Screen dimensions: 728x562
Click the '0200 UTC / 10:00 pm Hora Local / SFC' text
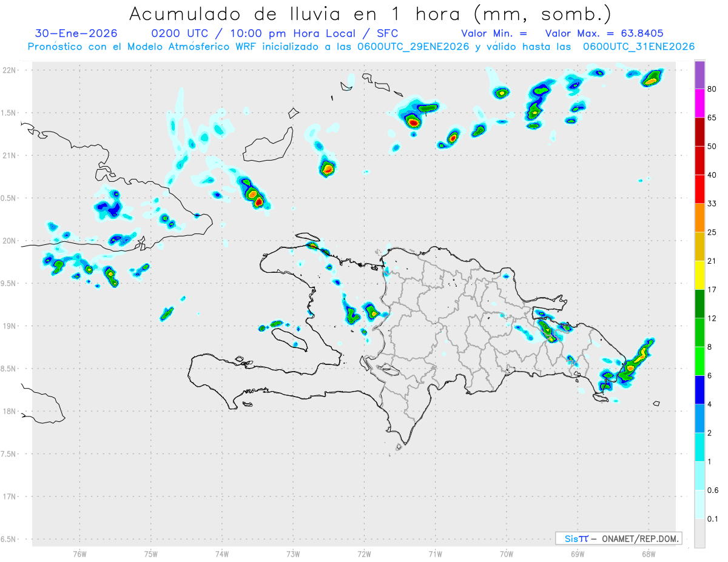coord(275,33)
